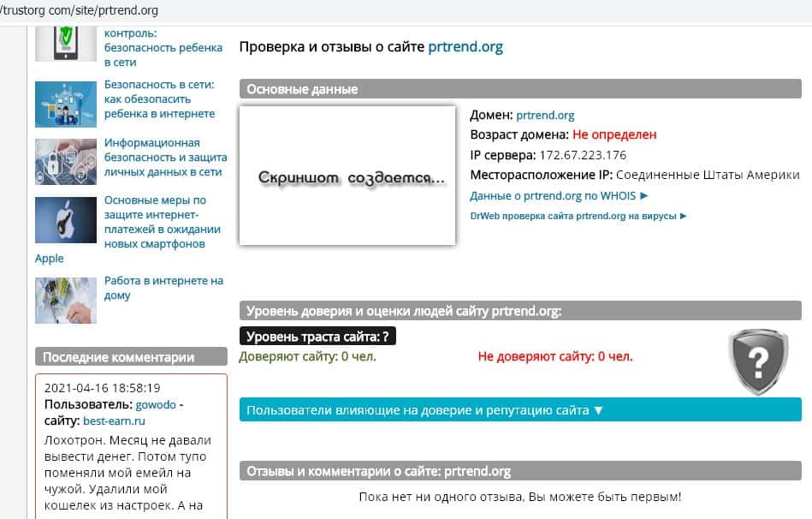Click the Apple logo article thumbnail

point(66,220)
